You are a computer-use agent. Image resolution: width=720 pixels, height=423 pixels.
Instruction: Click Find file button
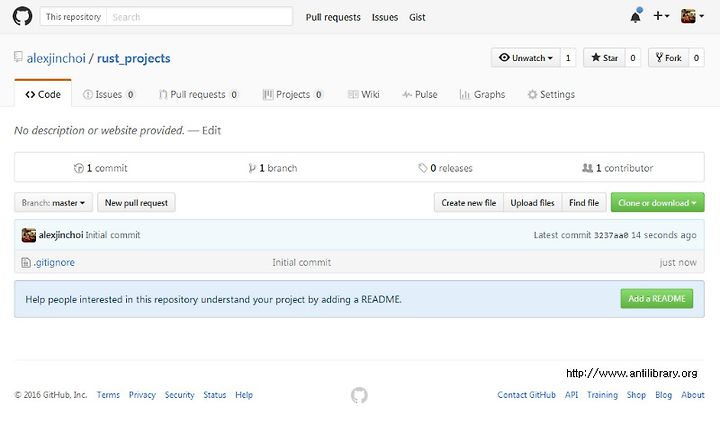584,203
